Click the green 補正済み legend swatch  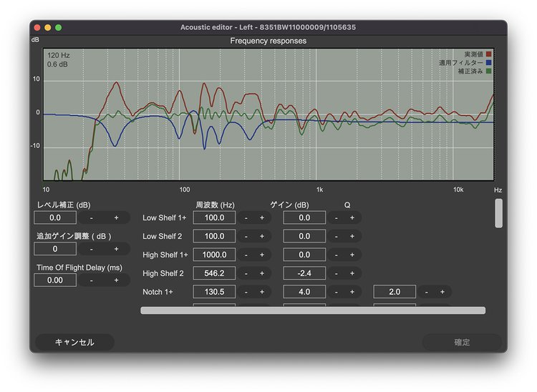(x=489, y=72)
